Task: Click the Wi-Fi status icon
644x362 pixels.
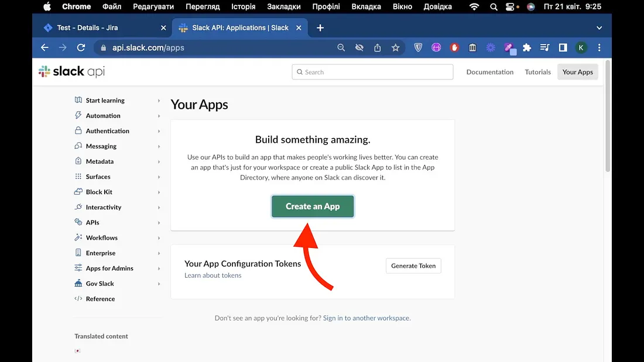Action: (474, 6)
